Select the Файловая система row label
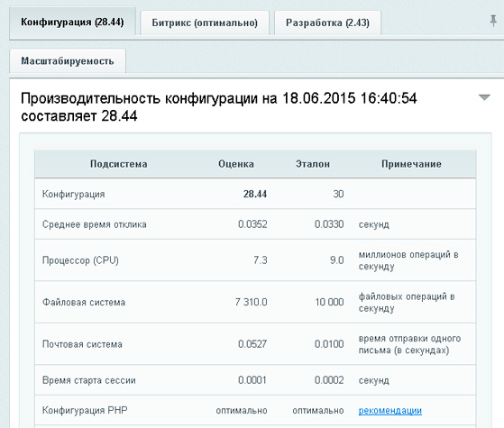 coord(84,302)
